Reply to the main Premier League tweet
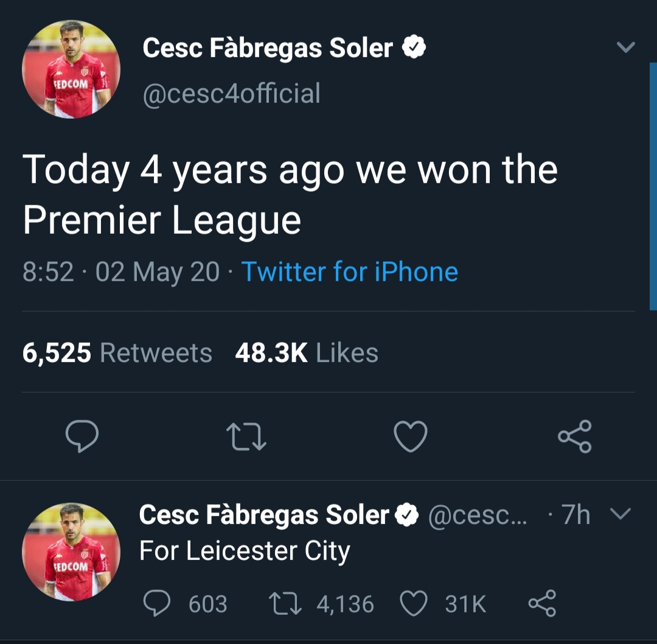Viewport: 657px width, 644px height. pyautogui.click(x=82, y=436)
